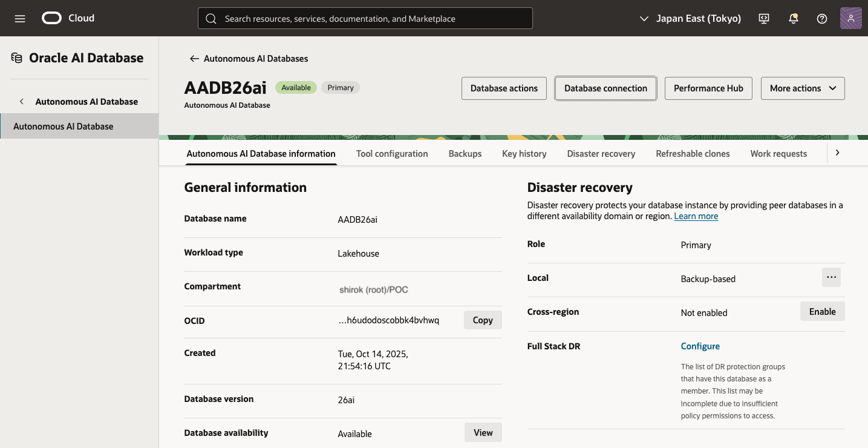This screenshot has width=868, height=448.
Task: Open the user profile avatar
Action: [x=851, y=18]
